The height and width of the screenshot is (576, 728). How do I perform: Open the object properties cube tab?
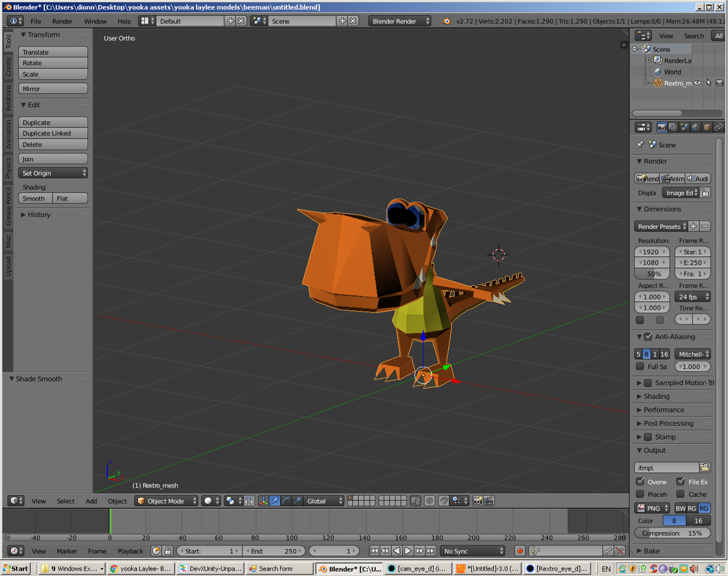[x=707, y=127]
